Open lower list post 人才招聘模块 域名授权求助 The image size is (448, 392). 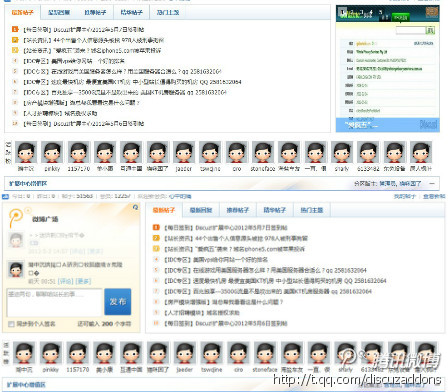click(x=201, y=313)
